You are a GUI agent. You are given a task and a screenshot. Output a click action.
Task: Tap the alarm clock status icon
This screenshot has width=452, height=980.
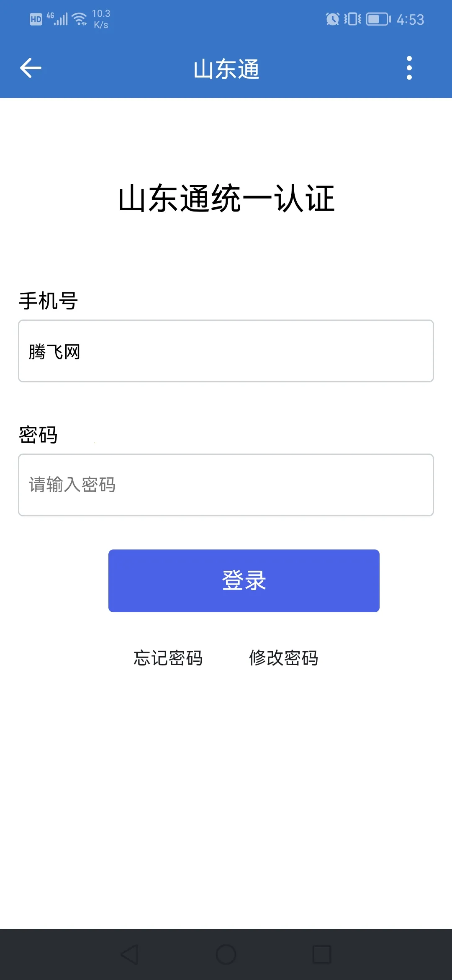pyautogui.click(x=333, y=19)
